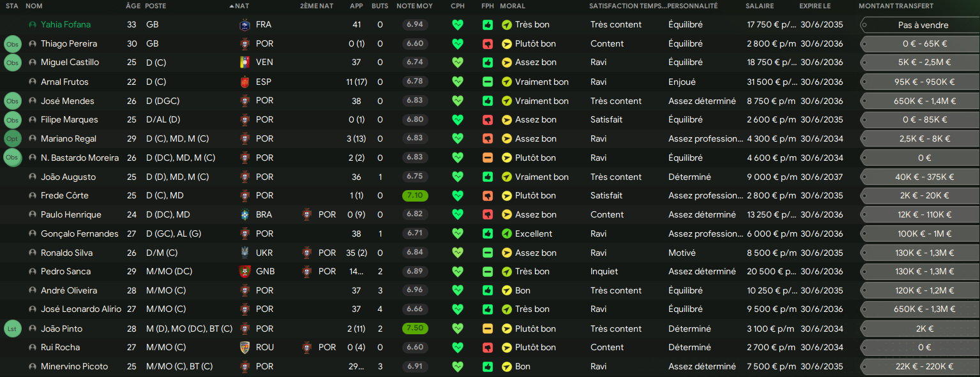The image size is (980, 377).
Task: Click Mariano Regal's Opt status badge
Action: tap(12, 138)
